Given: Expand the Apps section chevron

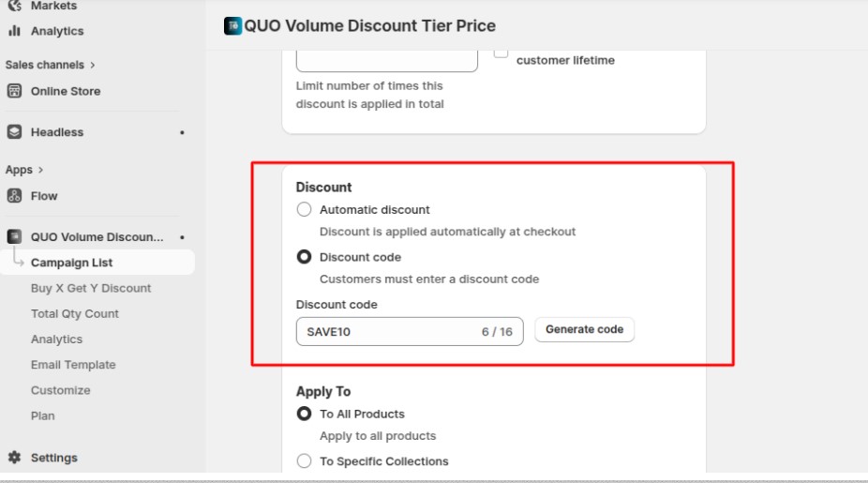Looking at the screenshot, I should pyautogui.click(x=40, y=170).
